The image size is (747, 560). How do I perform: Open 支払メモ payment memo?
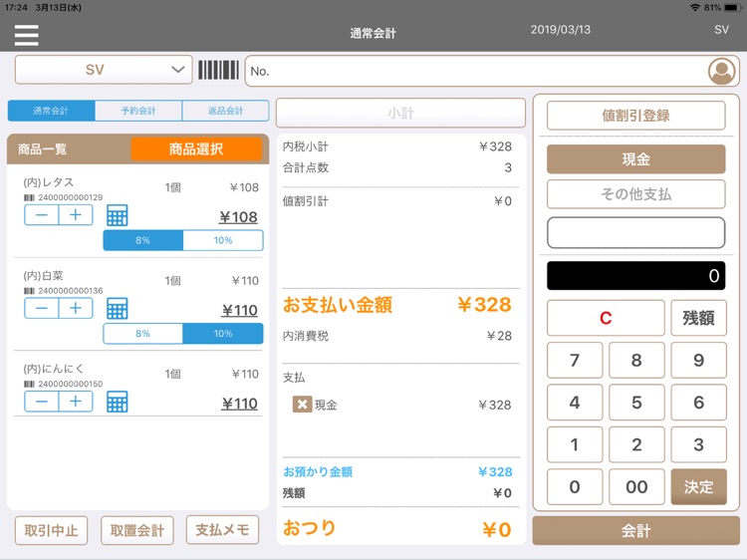(x=222, y=529)
